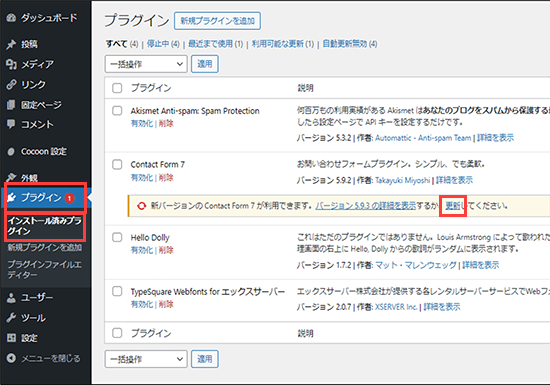Open 新規プラグインを追加 in the sidebar submenu
The height and width of the screenshot is (385, 550).
click(x=45, y=248)
